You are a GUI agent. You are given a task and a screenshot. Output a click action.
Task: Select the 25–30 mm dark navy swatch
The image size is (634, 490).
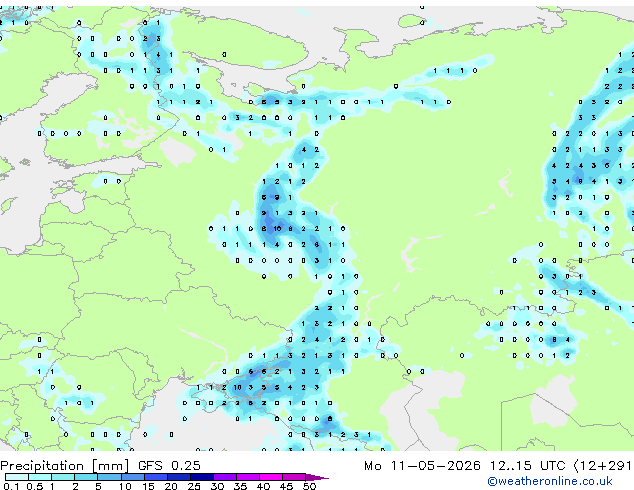coord(202,477)
